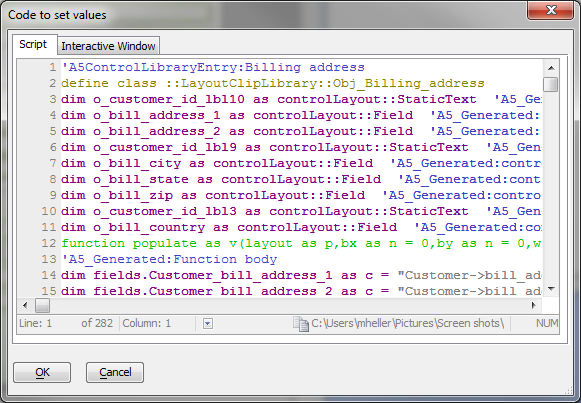Image resolution: width=581 pixels, height=403 pixels.
Task: Click the file documents icon in status bar
Action: 301,324
